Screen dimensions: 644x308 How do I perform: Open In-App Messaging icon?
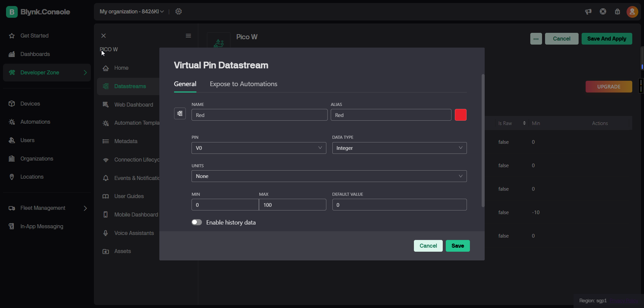click(x=12, y=226)
